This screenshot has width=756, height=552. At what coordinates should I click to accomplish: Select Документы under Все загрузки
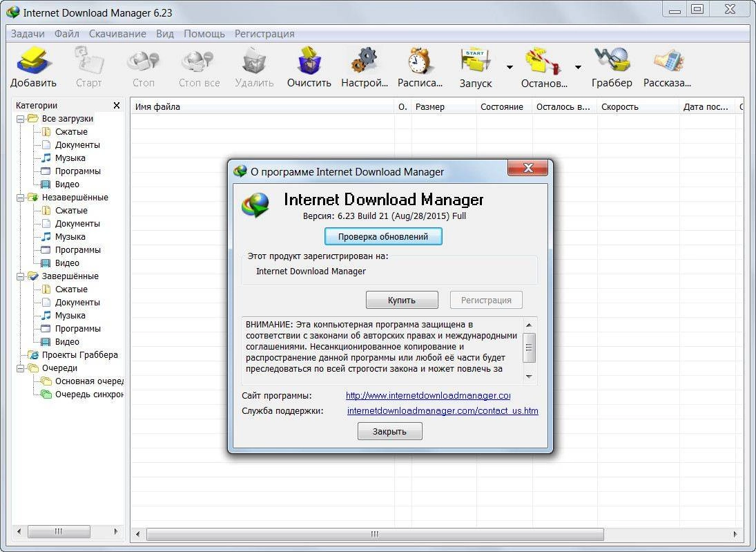click(x=77, y=145)
